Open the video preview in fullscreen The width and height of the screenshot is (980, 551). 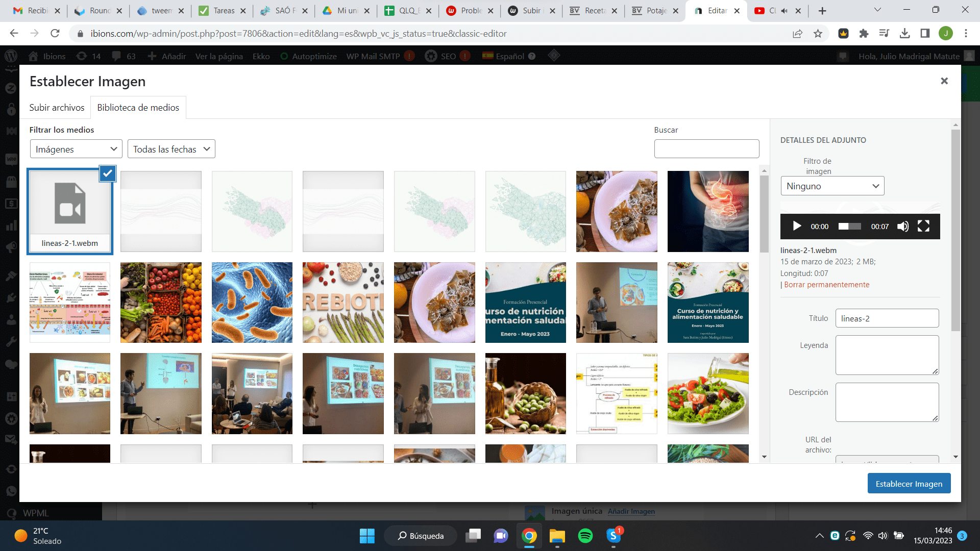coord(923,226)
